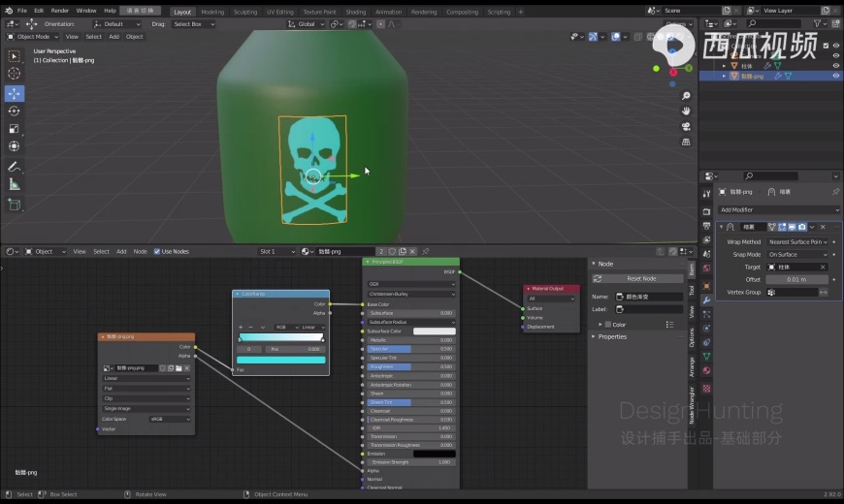Click the cyan ColorRamp stop color swatch
The width and height of the screenshot is (844, 504).
click(x=281, y=360)
